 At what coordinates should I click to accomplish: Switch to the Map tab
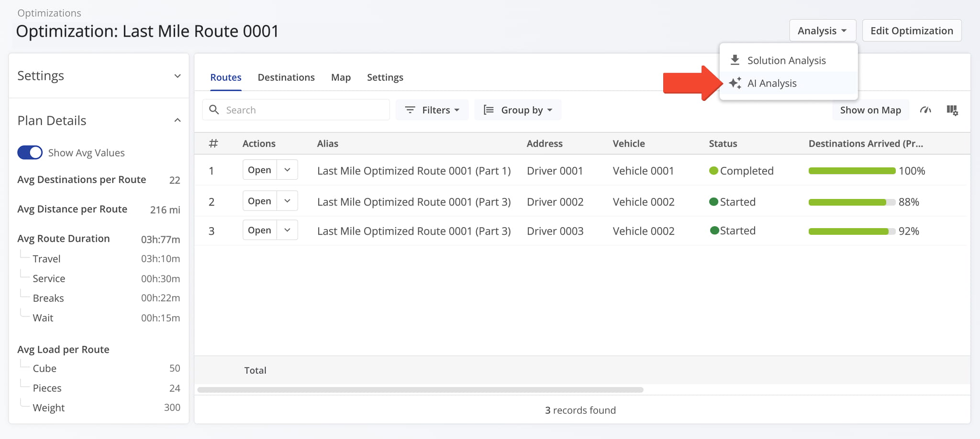341,77
